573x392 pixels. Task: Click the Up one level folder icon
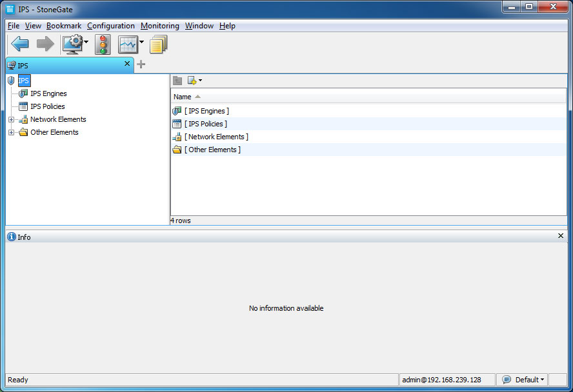point(177,81)
